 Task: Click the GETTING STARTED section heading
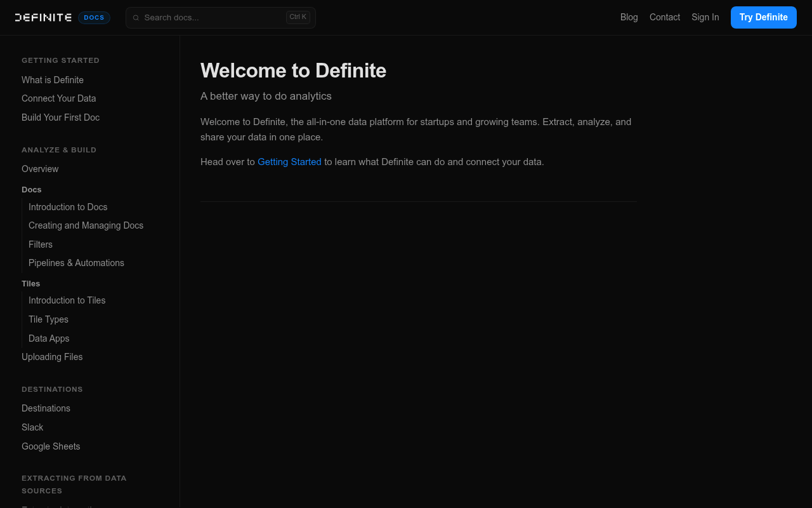coord(60,60)
